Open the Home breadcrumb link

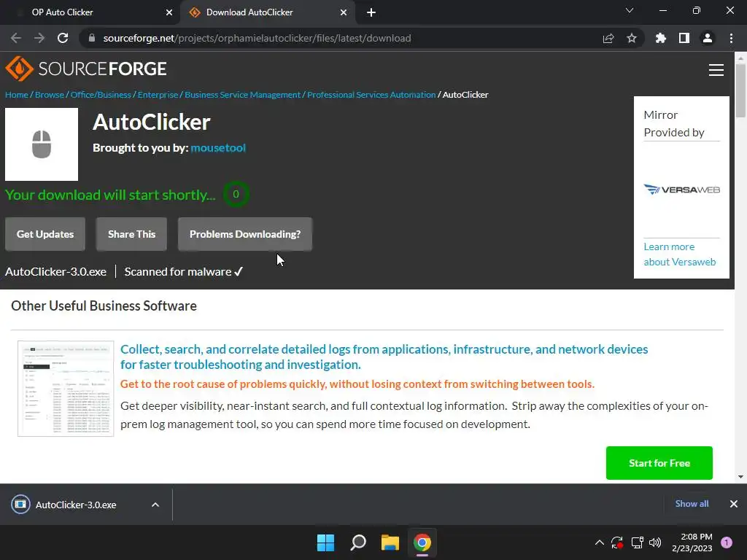point(17,95)
